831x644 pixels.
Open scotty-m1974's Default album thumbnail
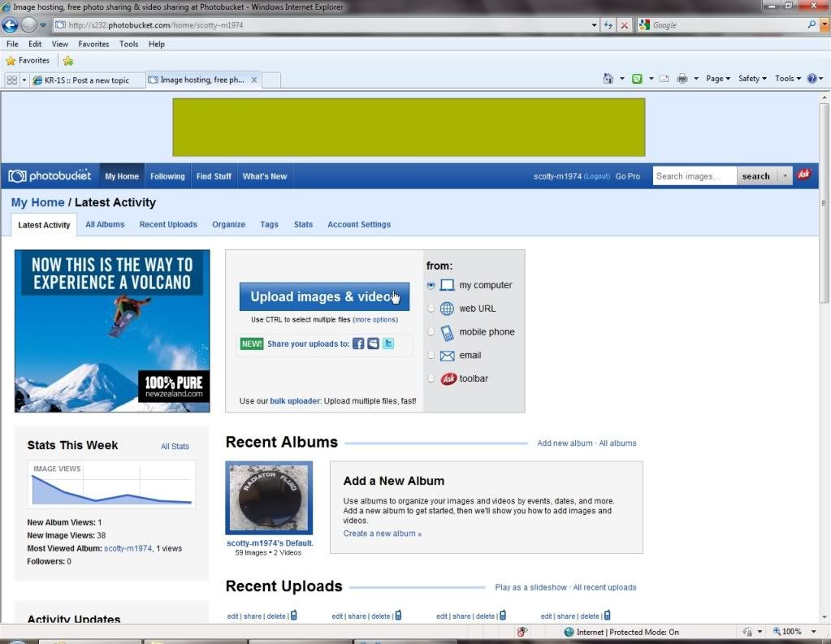(x=269, y=498)
